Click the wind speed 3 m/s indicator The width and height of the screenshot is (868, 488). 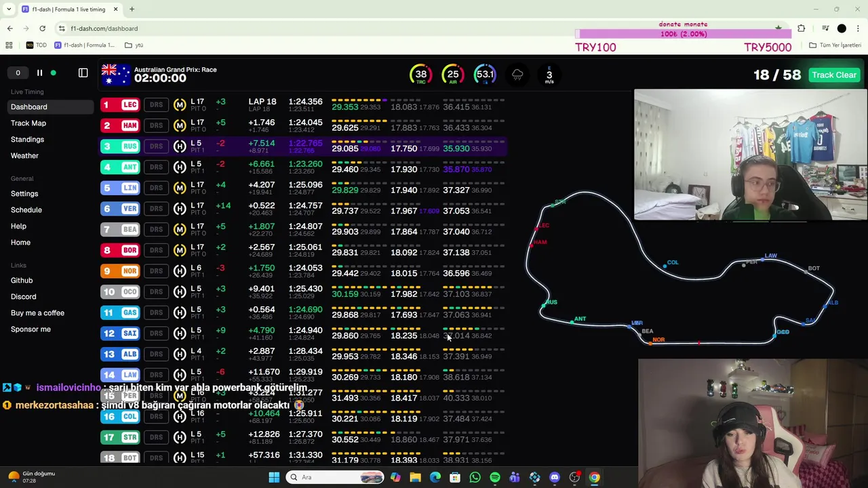click(x=549, y=75)
